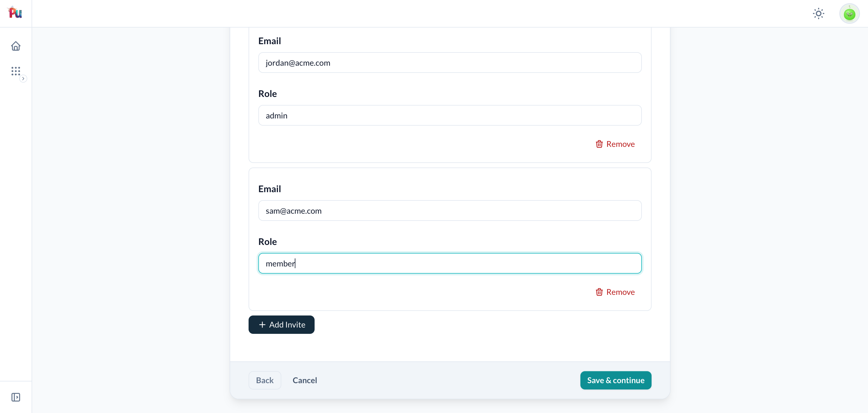This screenshot has height=413, width=868.
Task: Focus the member role field
Action: tap(450, 264)
